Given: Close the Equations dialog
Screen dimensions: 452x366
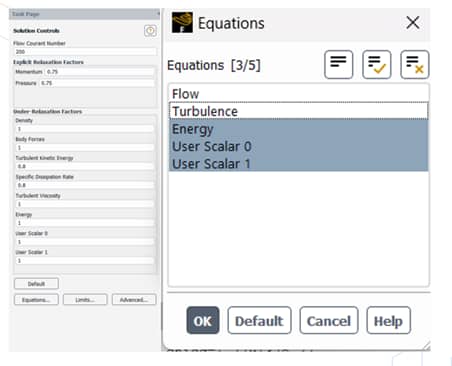Looking at the screenshot, I should [x=413, y=23].
